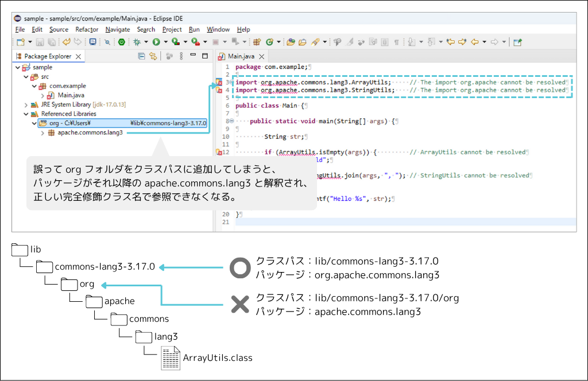Select the com.example package
The width and height of the screenshot is (588, 381).
point(63,86)
